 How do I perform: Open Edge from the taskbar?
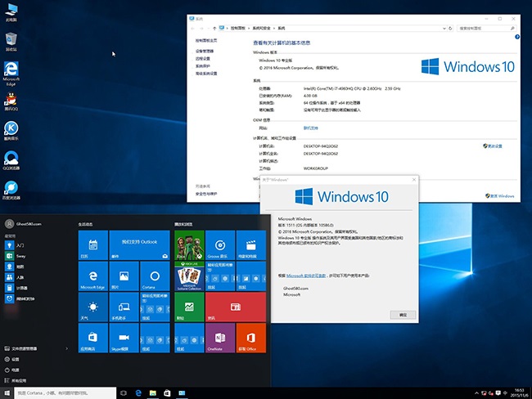pos(138,393)
